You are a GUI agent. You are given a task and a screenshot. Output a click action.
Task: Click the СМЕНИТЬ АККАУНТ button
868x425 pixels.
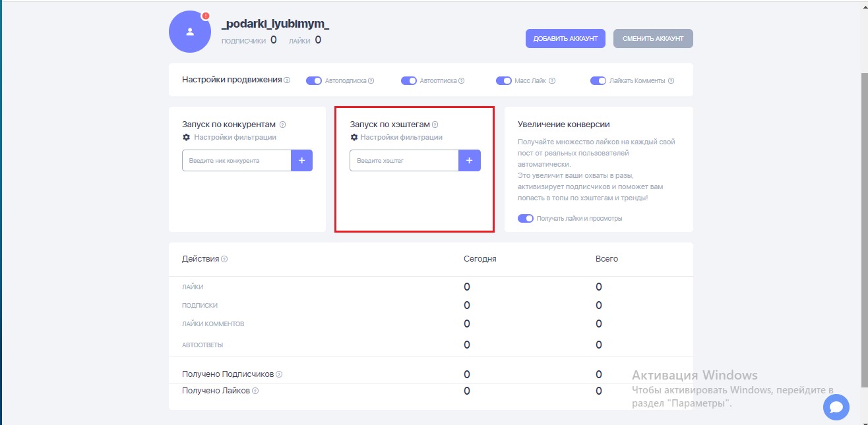point(653,38)
